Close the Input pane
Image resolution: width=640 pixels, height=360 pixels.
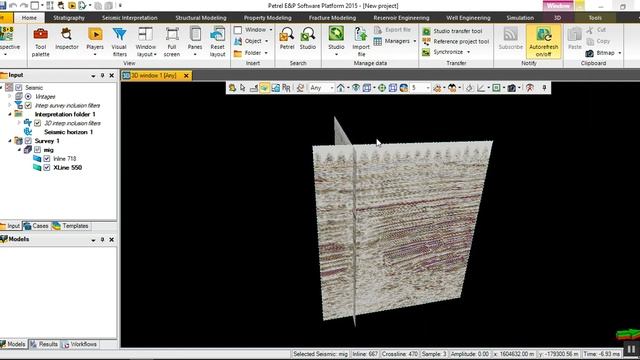[x=111, y=76]
